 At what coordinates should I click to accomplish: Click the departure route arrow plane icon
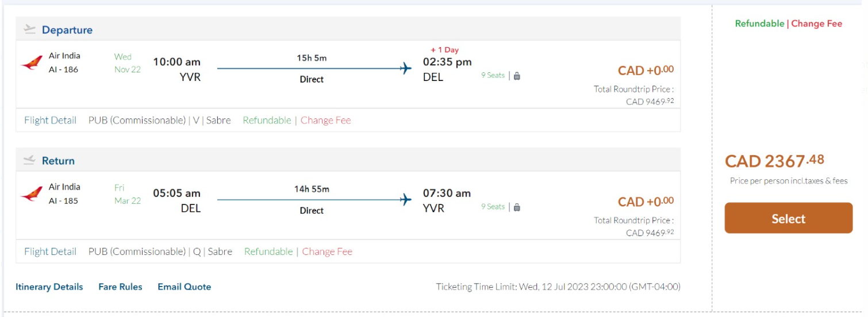pyautogui.click(x=406, y=68)
